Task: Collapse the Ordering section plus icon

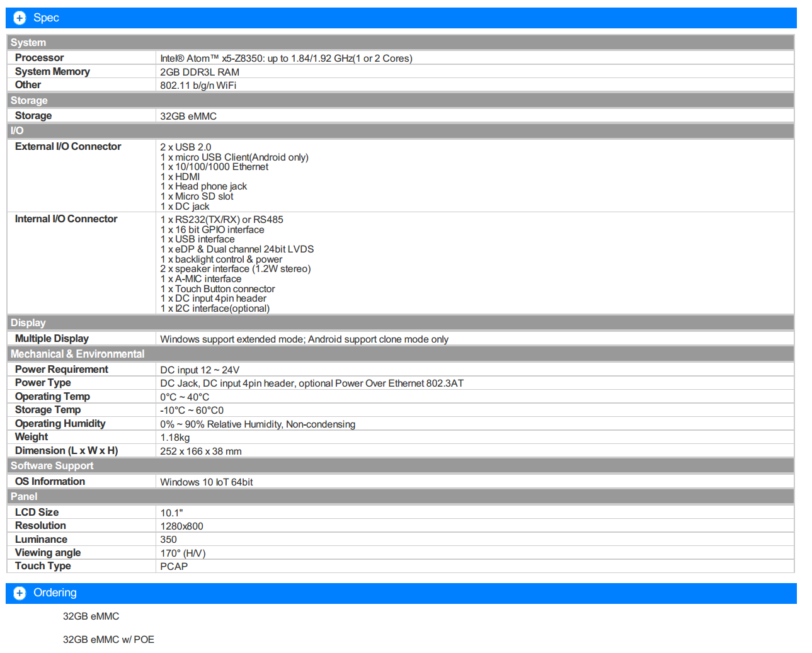Action: point(20,593)
